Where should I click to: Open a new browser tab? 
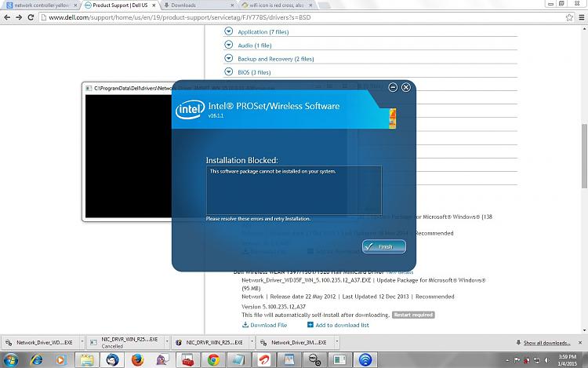click(x=324, y=5)
